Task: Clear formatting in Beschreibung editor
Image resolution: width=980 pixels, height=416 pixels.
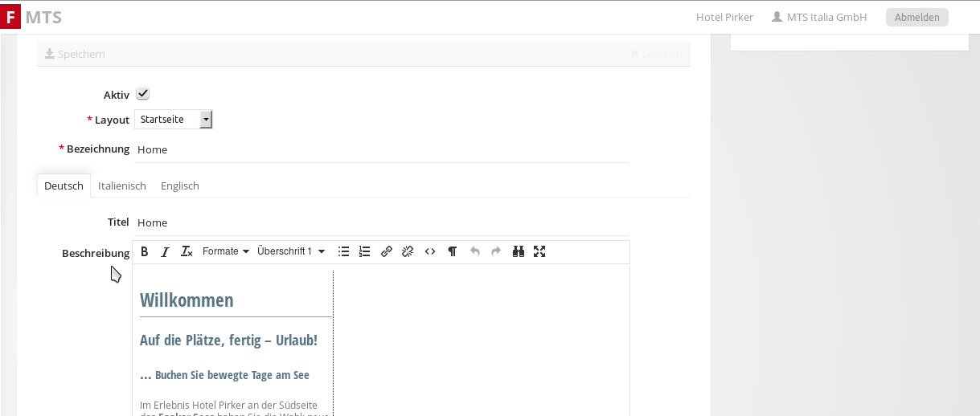Action: [187, 251]
